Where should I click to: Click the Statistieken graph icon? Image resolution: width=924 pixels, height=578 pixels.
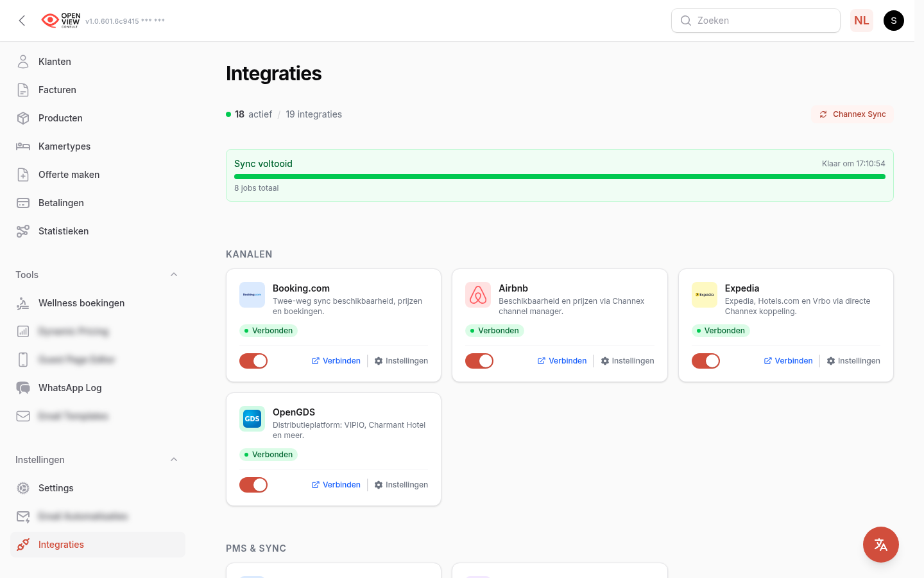point(23,231)
